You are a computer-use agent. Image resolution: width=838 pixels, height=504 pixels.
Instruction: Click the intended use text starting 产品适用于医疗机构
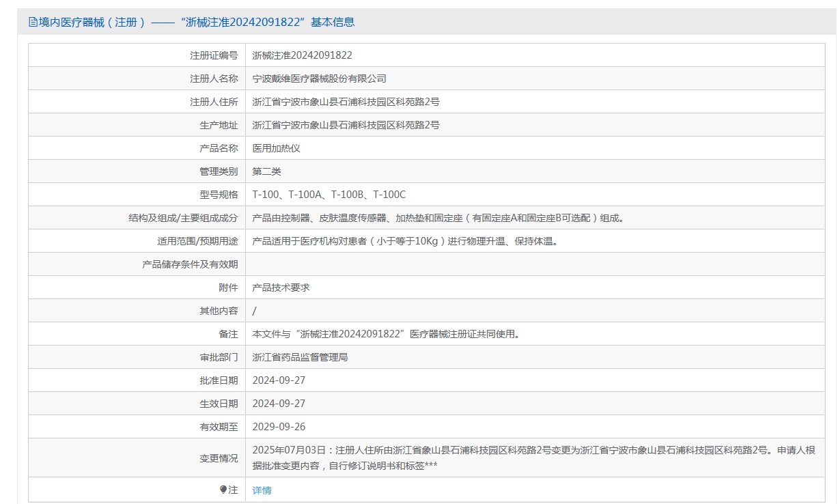point(406,241)
